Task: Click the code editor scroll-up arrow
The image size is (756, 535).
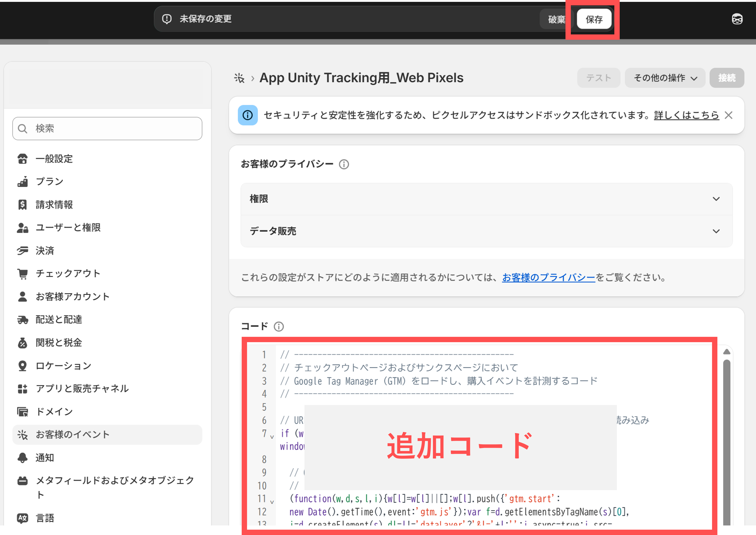Action: point(727,352)
